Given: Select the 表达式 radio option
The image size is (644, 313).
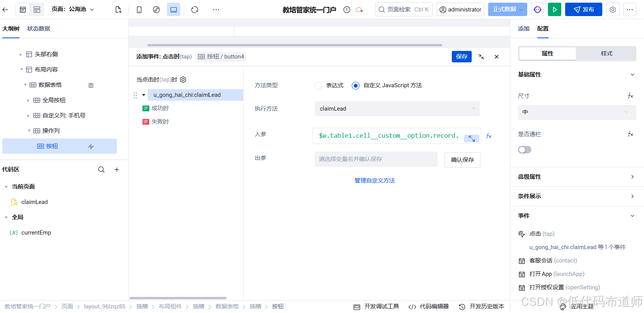Looking at the screenshot, I should [x=319, y=86].
